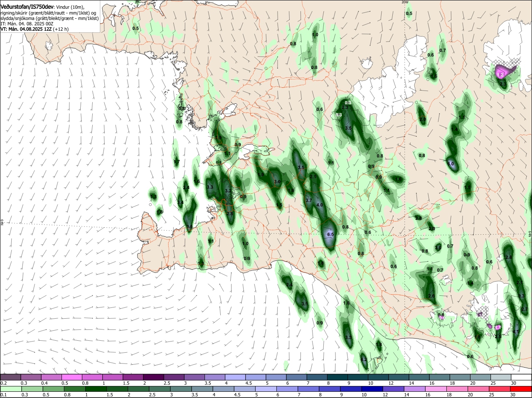Click the '0.1' label on the rain scale
Viewport: 532px width, 398px height.
3,395
